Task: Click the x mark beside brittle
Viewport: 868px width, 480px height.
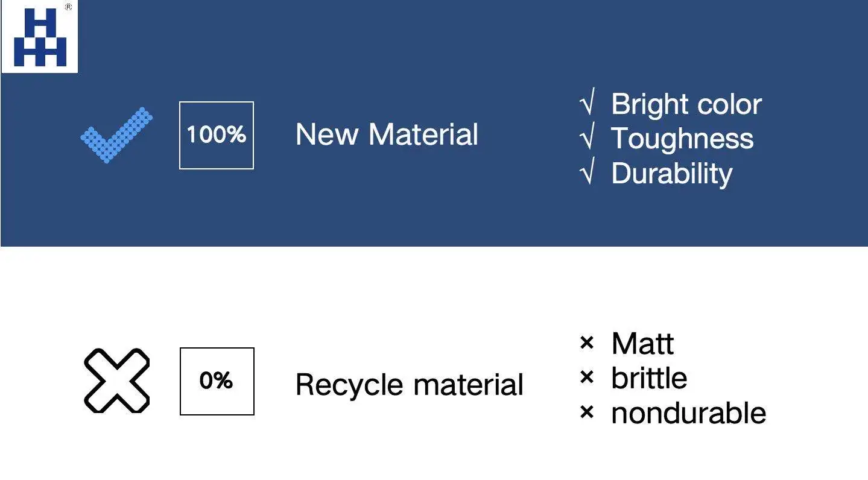Action: click(586, 378)
